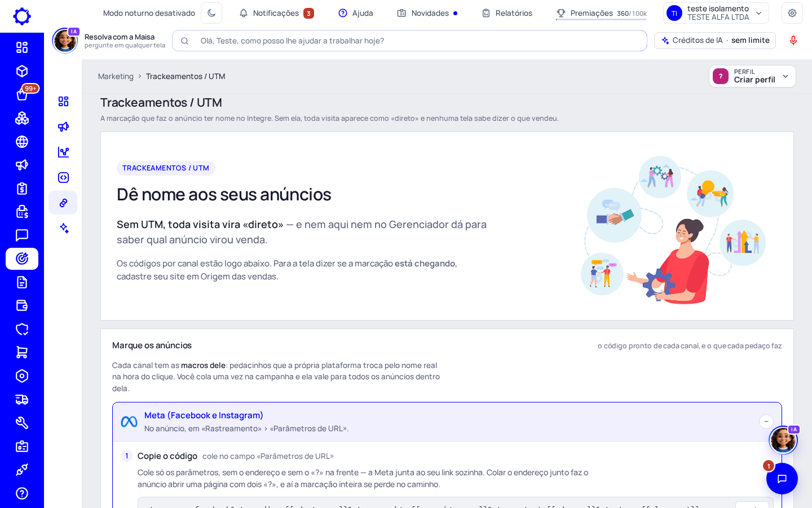Open the shopping bag icon with 99+ badge

pyautogui.click(x=22, y=94)
